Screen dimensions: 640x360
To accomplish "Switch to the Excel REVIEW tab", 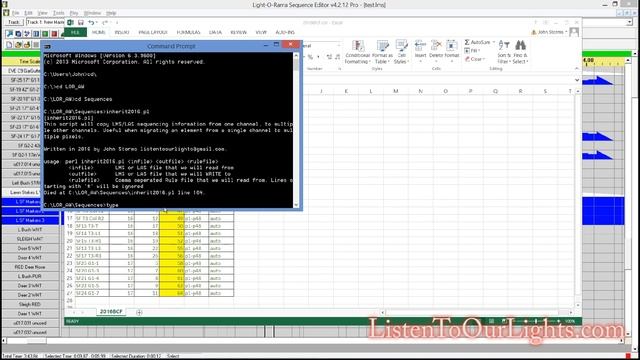I will pyautogui.click(x=238, y=32).
